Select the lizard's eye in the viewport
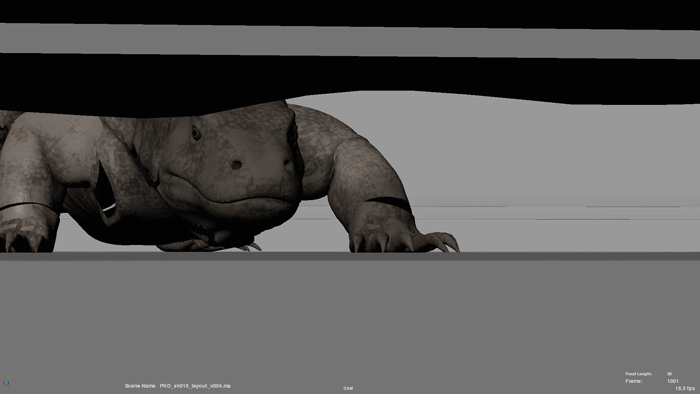Viewport: 700px width, 394px height. pos(196,133)
